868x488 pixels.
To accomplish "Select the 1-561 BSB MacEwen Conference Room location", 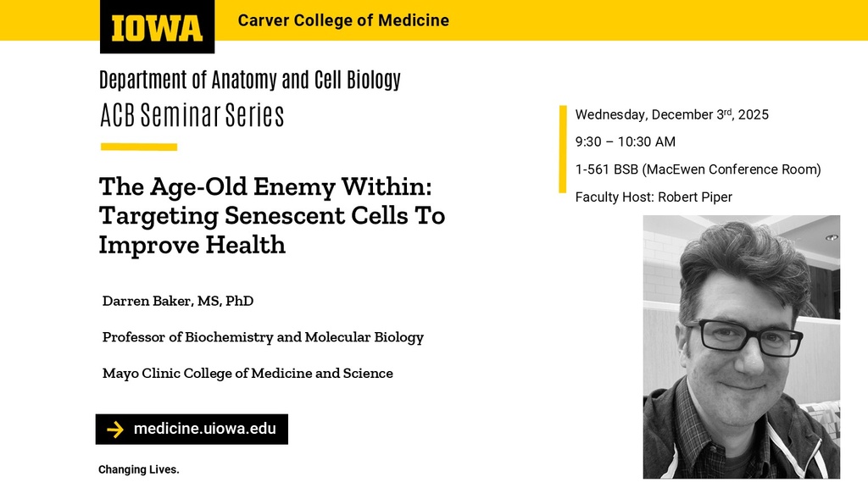I will click(698, 169).
